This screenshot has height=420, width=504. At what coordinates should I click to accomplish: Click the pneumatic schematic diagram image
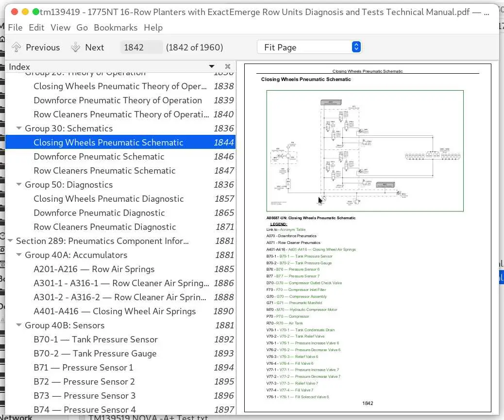365,151
